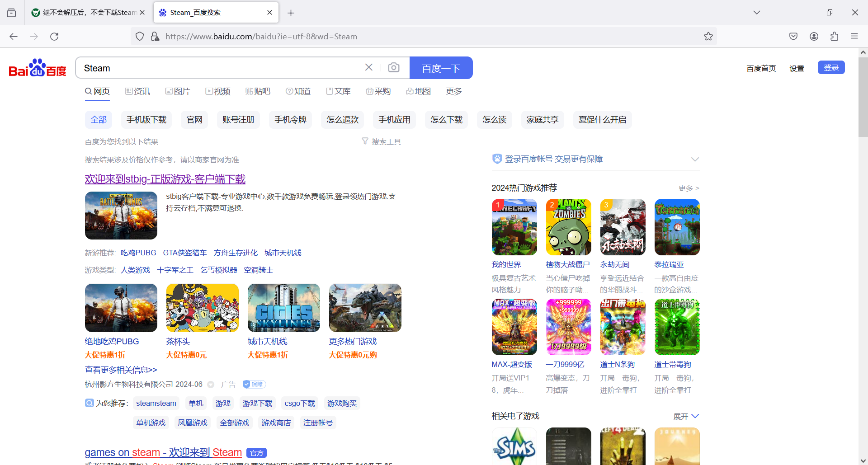Click the 登录 login button
This screenshot has height=465, width=868.
(831, 67)
